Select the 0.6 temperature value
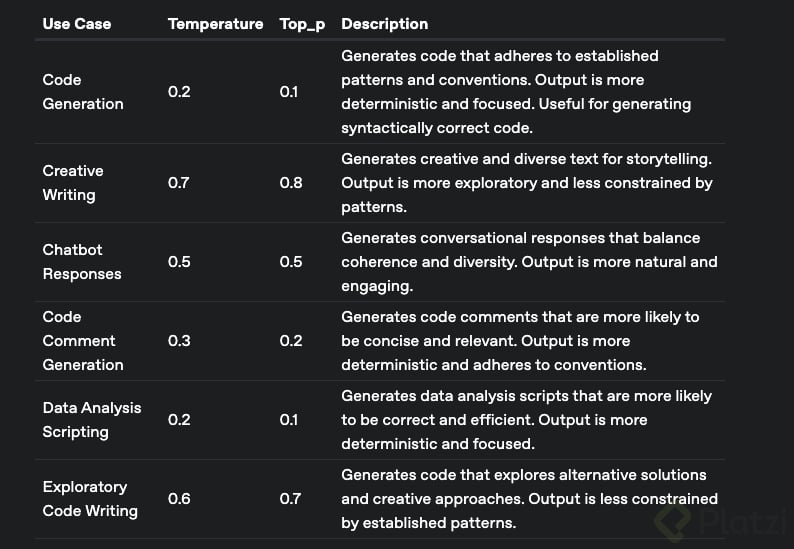This screenshot has height=549, width=794. (179, 499)
